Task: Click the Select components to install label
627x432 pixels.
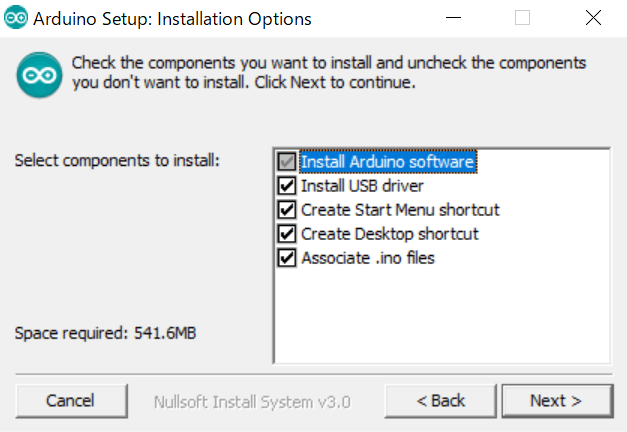Action: pos(116,161)
